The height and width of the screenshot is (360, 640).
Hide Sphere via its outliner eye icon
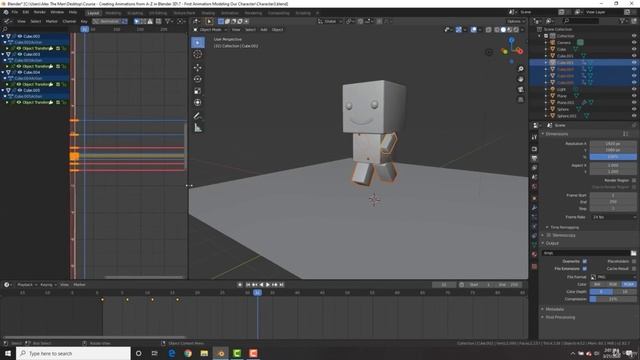tap(634, 109)
